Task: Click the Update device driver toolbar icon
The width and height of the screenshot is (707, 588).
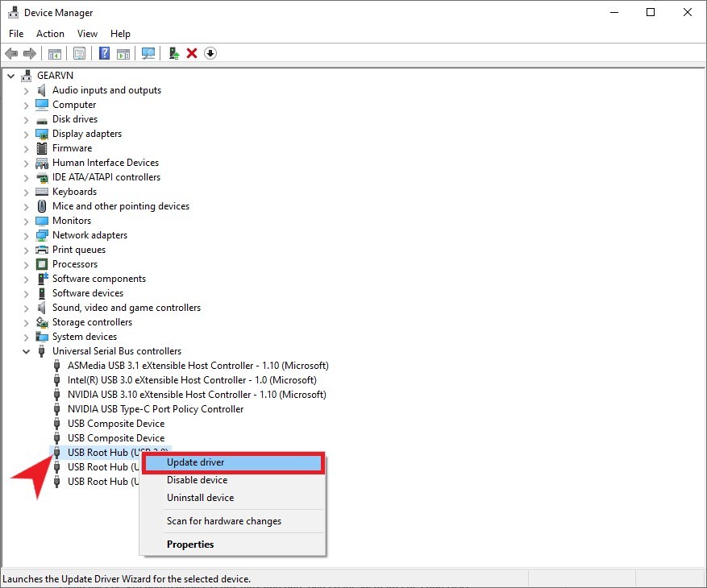Action: (x=173, y=53)
